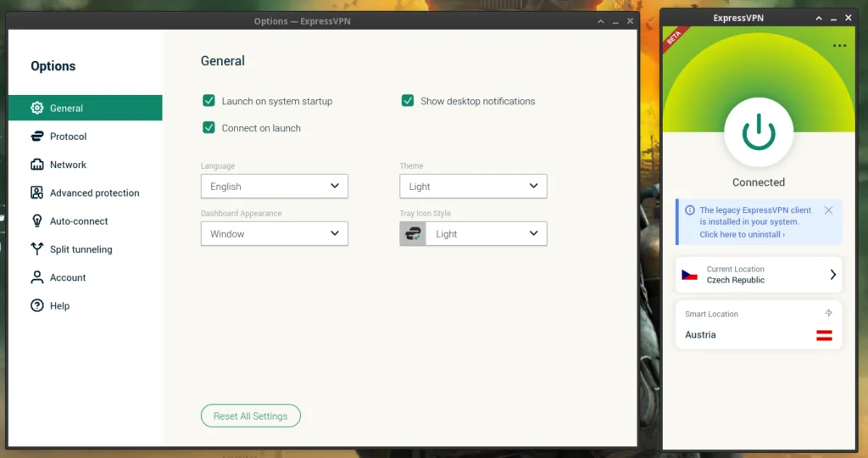The height and width of the screenshot is (458, 868).
Task: Expand the Tray Icon Style dropdown
Action: 485,234
